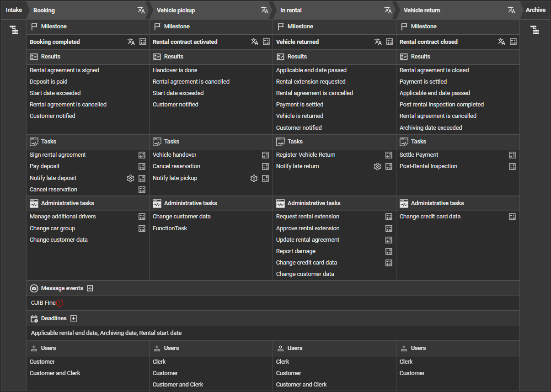The image size is (551, 392).
Task: Select the Archive phase tab
Action: coord(535,10)
